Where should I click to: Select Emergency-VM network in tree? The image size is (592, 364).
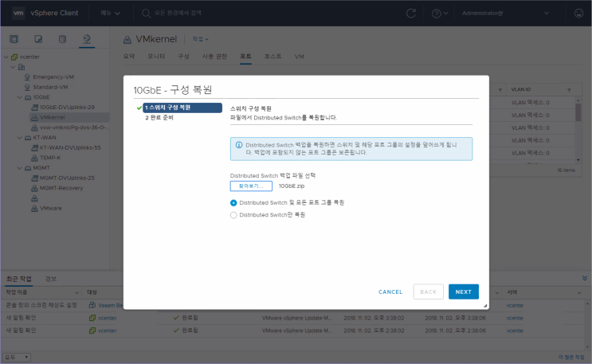pos(53,77)
